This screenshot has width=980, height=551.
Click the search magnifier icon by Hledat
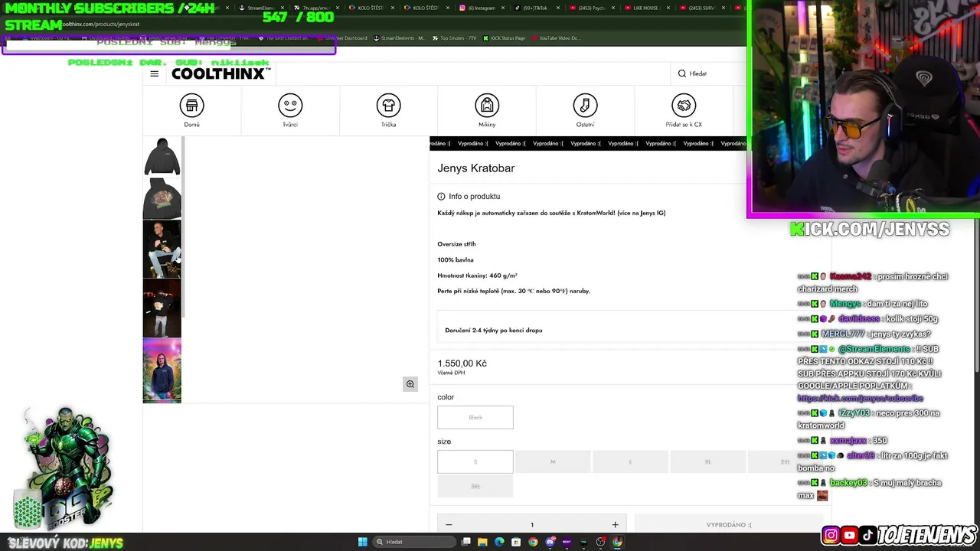[x=681, y=73]
